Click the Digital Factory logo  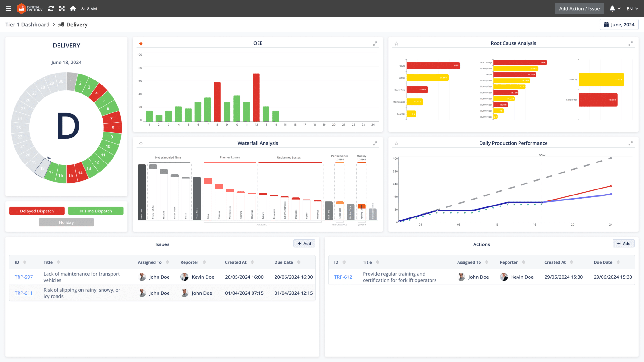29,8
